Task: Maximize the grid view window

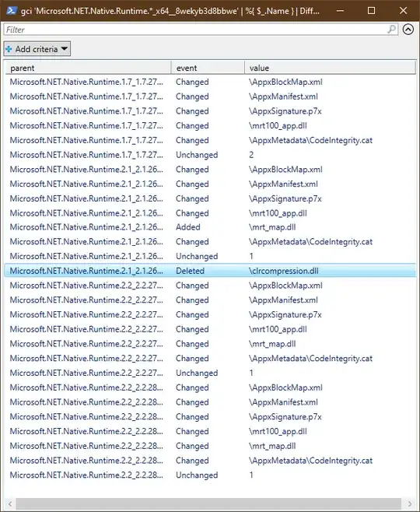Action: (x=371, y=11)
